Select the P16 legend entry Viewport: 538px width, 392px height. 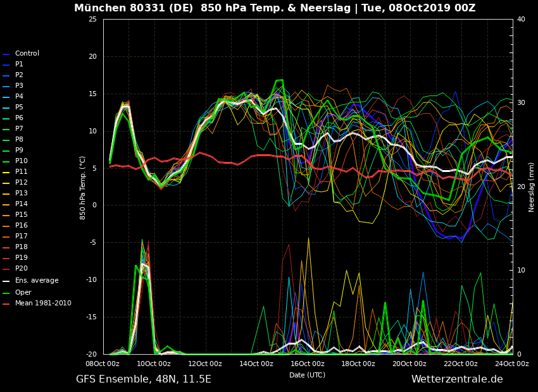21,226
